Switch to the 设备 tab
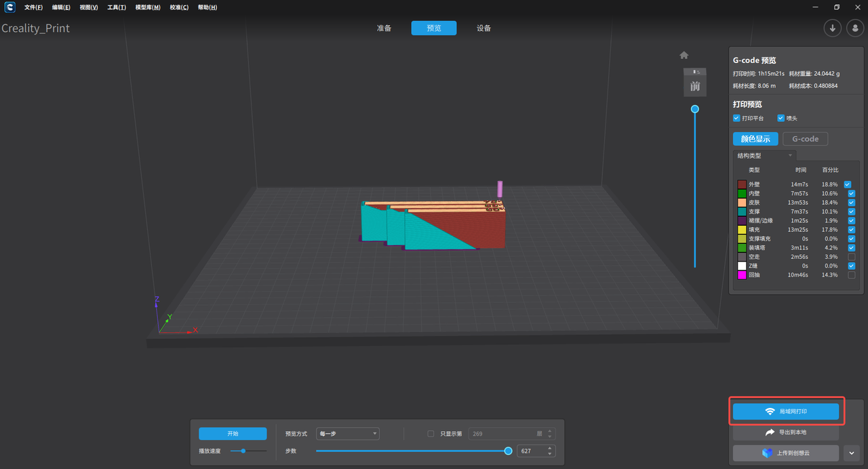This screenshot has height=469, width=868. click(484, 28)
